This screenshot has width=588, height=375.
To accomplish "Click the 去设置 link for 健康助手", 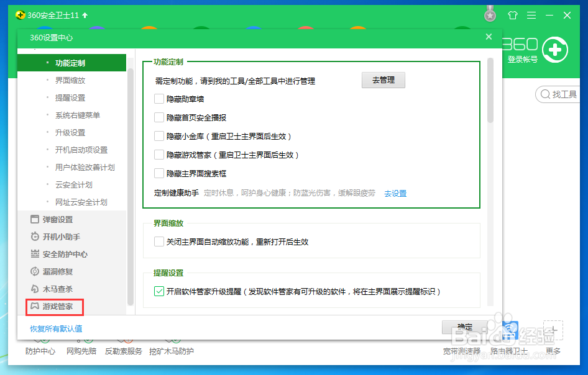I will tap(395, 193).
